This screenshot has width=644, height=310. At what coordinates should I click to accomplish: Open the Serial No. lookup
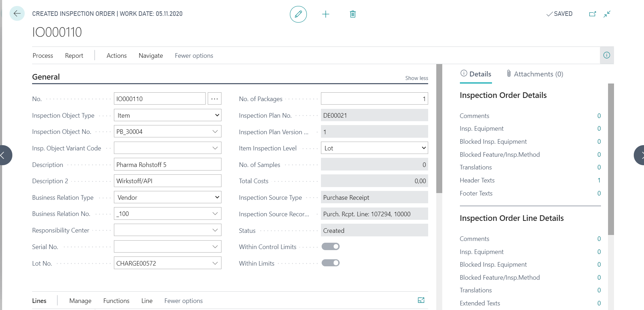[x=215, y=247]
